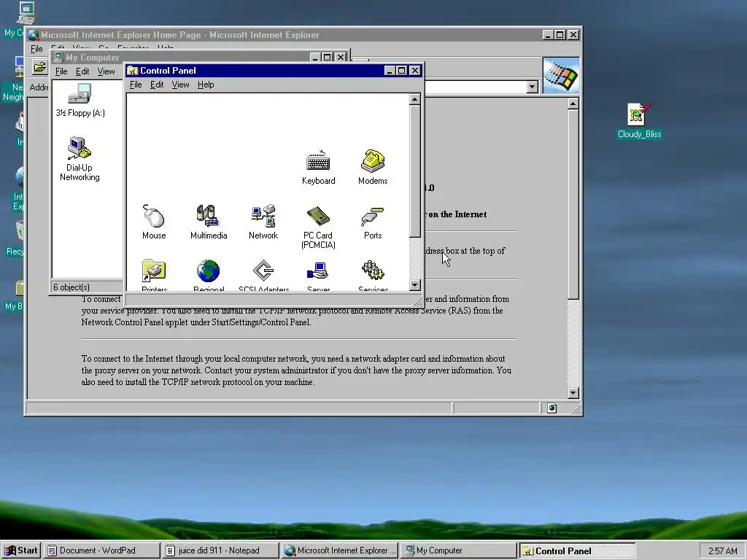Open the File menu in My Computer window

[61, 71]
